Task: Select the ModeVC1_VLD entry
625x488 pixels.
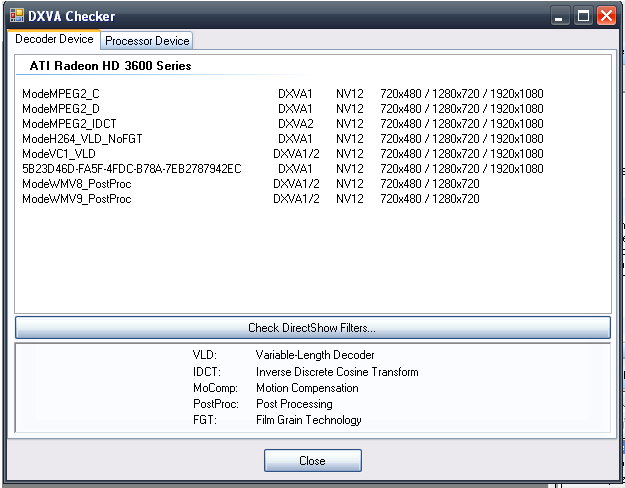Action: pyautogui.click(x=283, y=154)
